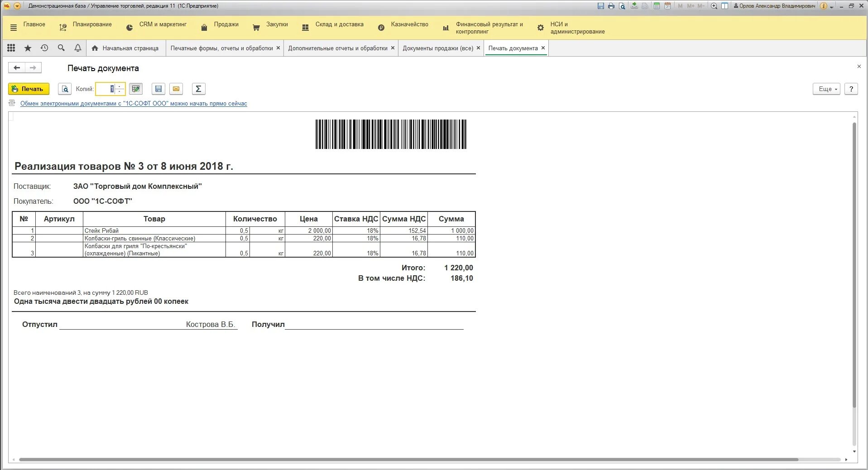This screenshot has width=868, height=470.
Task: Open print preview icon next to Печать
Action: 65,89
